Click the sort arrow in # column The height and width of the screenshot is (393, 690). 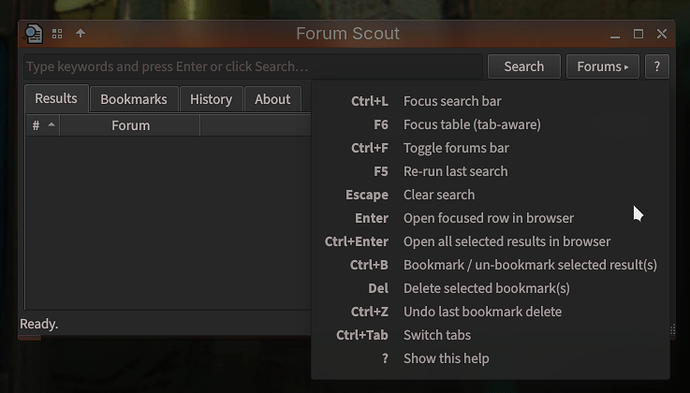(51, 125)
